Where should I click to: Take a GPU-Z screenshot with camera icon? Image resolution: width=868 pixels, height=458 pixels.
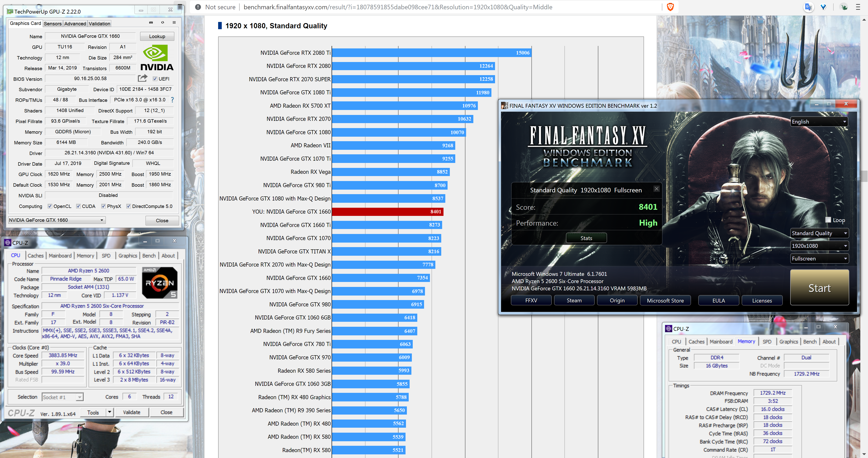pos(151,23)
